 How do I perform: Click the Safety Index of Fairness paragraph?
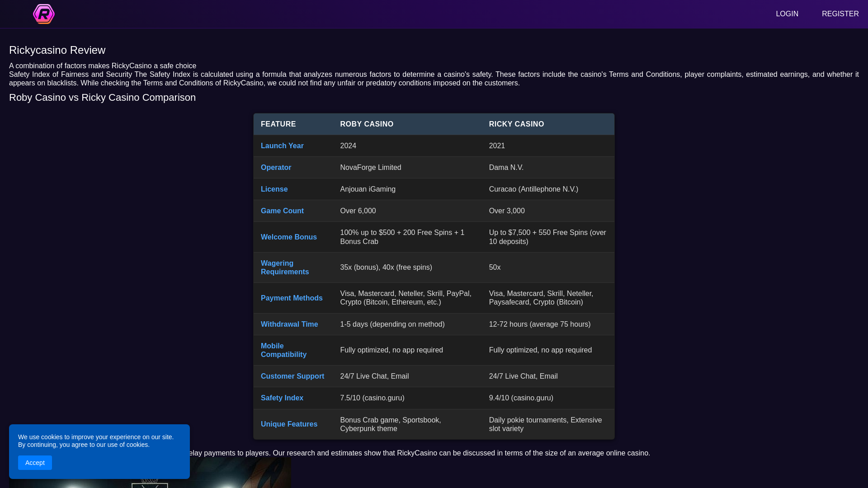(434, 79)
